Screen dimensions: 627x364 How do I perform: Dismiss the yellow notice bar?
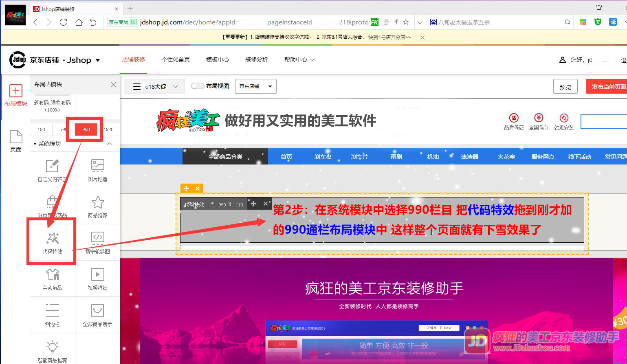tap(422, 37)
